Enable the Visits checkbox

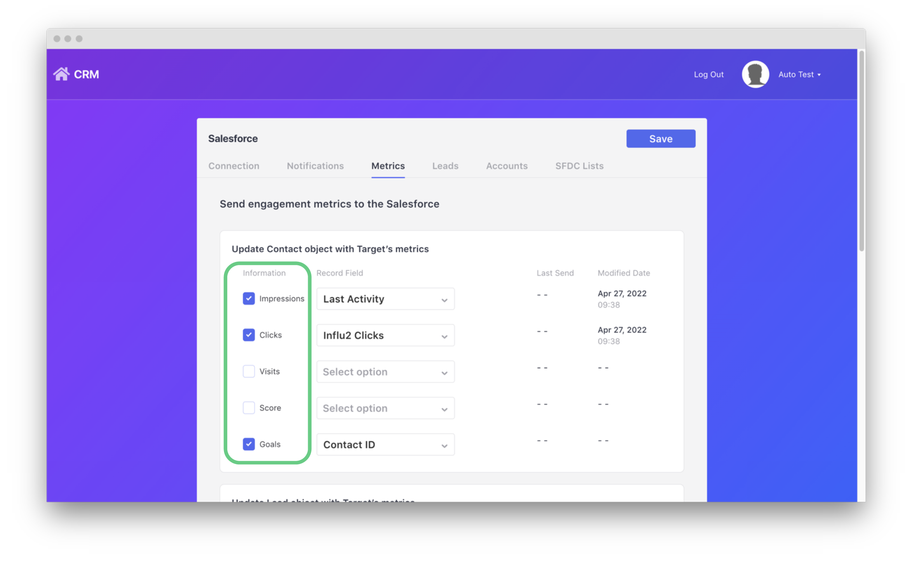(249, 371)
